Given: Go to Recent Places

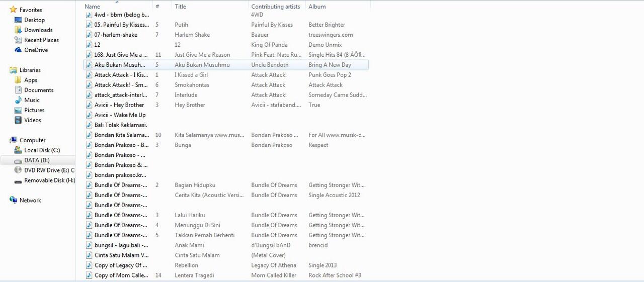Looking at the screenshot, I should point(41,40).
